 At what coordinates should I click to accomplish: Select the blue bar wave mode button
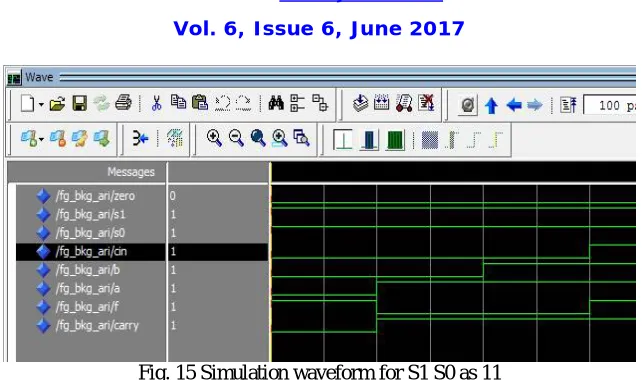(x=369, y=140)
